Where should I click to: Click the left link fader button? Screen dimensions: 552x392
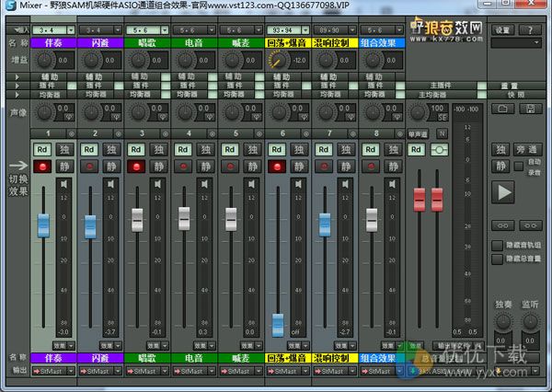click(502, 225)
